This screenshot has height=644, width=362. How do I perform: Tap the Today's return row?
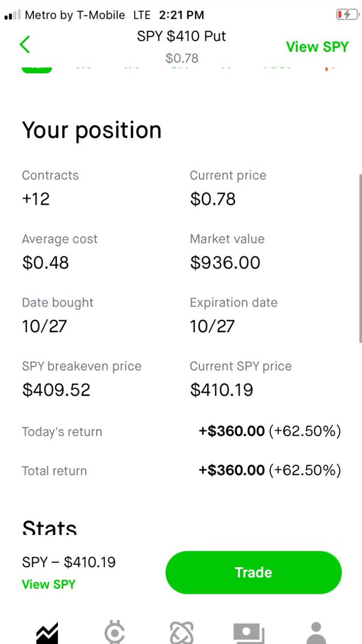[181, 431]
